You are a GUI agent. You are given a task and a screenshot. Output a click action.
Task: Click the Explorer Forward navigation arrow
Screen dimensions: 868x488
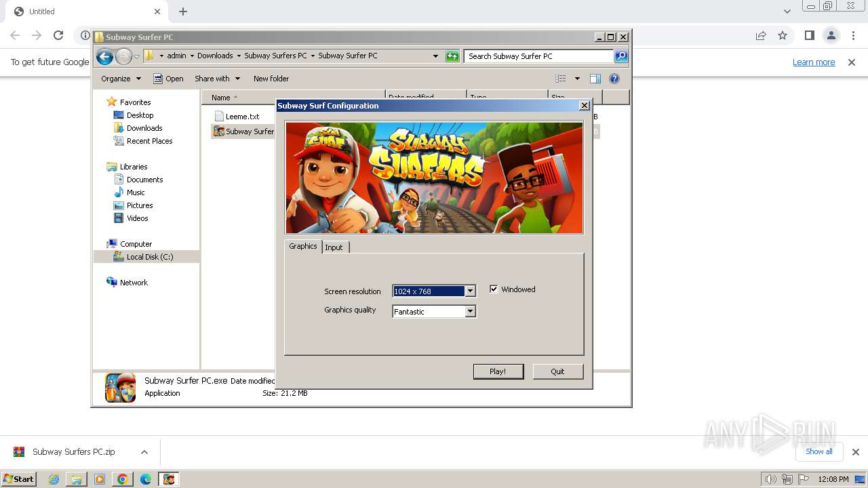[x=123, y=57]
